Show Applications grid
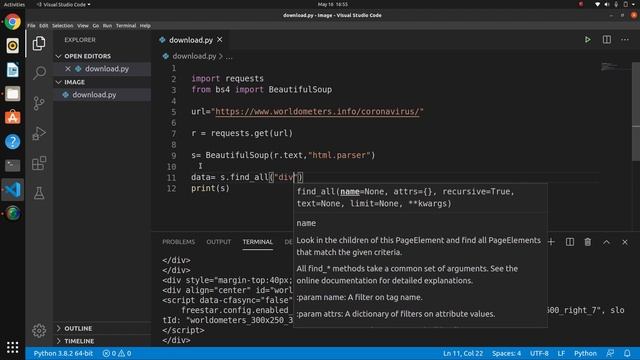Screen dimensions: 640x360 pyautogui.click(x=13, y=347)
